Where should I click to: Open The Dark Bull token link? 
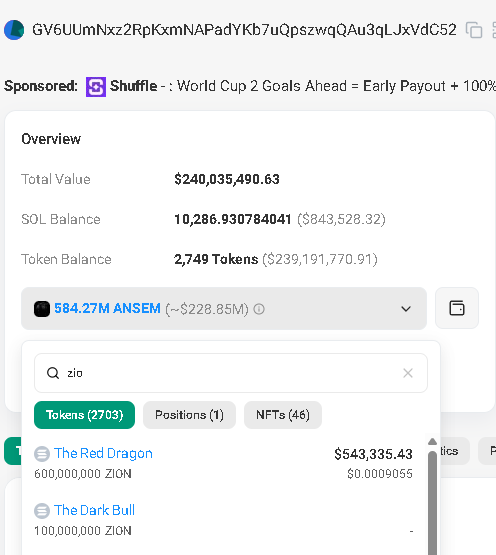point(94,510)
